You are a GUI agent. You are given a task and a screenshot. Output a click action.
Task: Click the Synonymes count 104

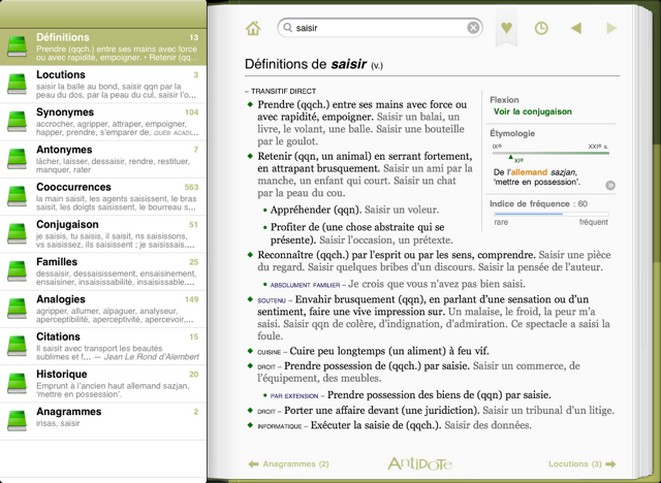191,112
